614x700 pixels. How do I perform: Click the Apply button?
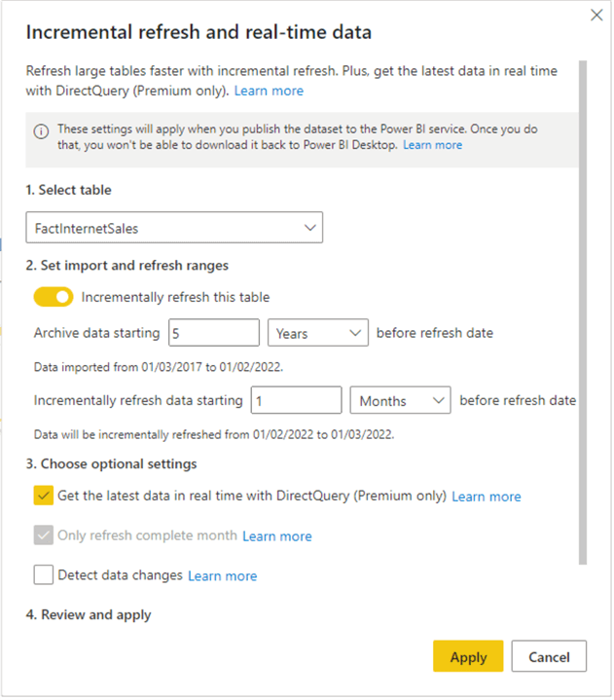468,656
